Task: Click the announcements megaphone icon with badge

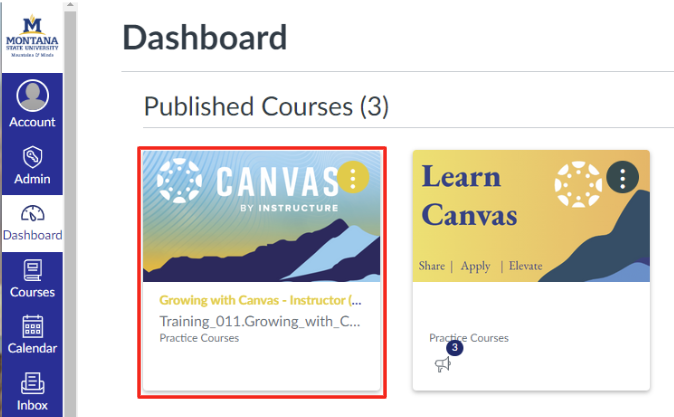Action: pos(443,364)
